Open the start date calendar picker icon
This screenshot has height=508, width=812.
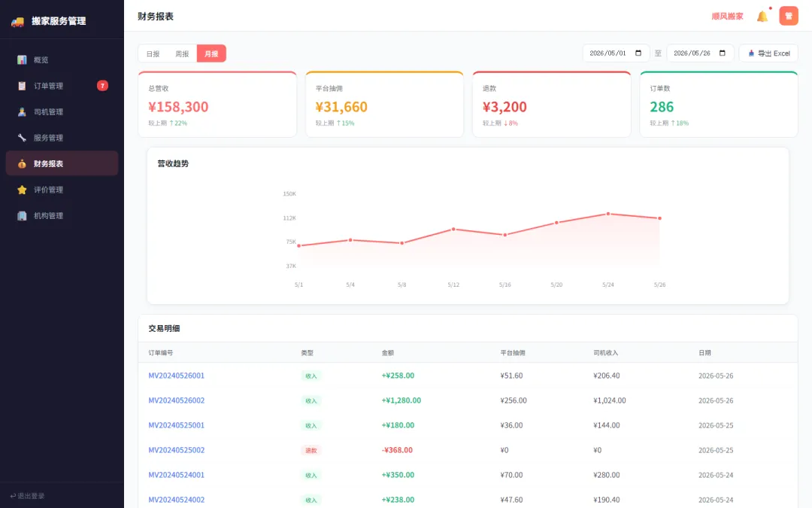tap(638, 53)
